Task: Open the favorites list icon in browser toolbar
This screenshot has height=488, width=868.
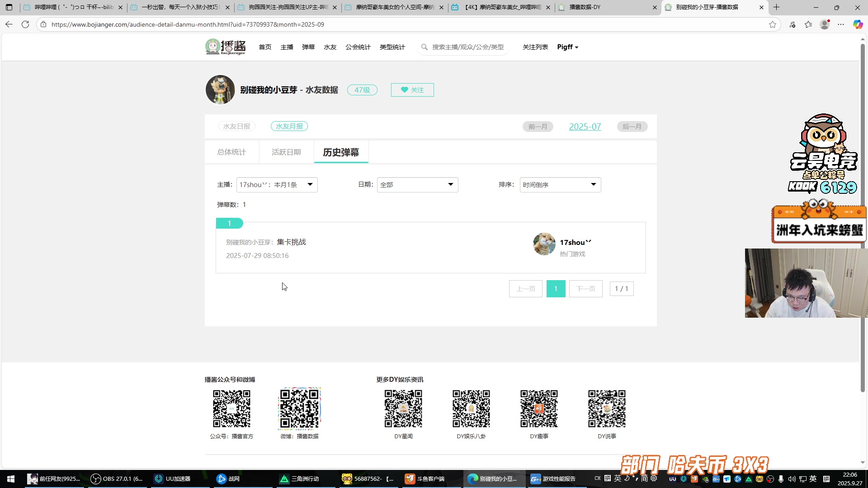Action: click(809, 24)
